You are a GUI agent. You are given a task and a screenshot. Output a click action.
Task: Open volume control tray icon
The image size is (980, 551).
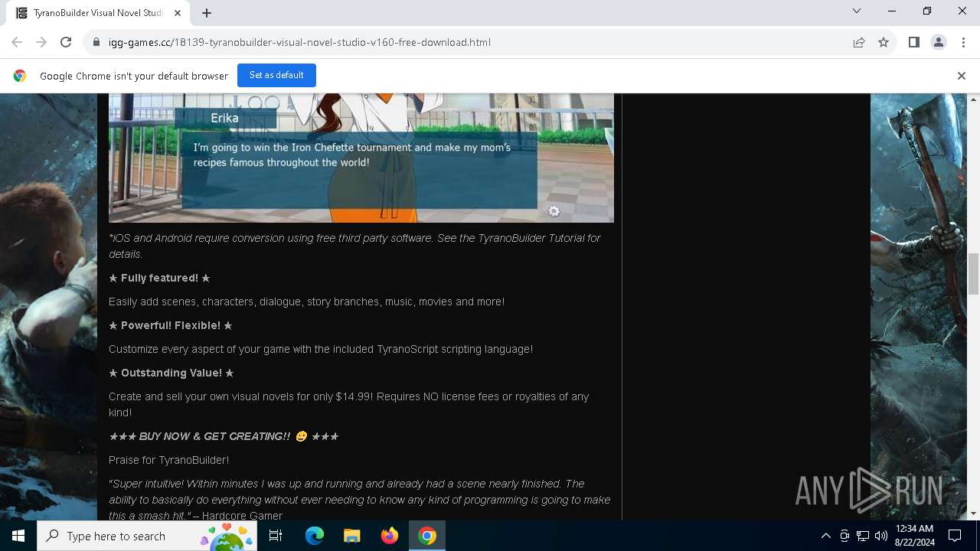coord(881,536)
